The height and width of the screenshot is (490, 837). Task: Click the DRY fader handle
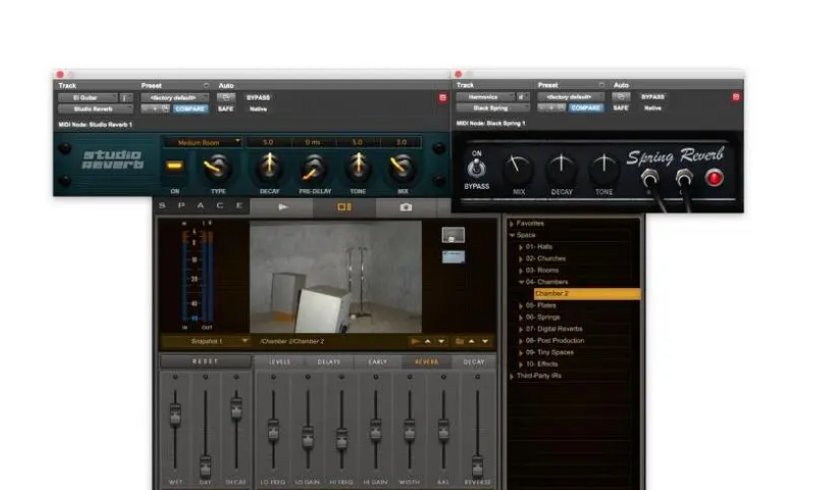pos(205,466)
